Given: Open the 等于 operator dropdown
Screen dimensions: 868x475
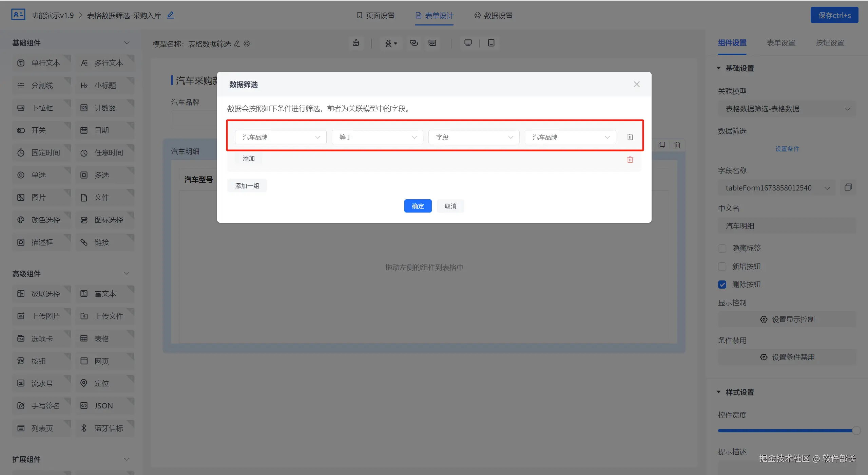Looking at the screenshot, I should (377, 137).
